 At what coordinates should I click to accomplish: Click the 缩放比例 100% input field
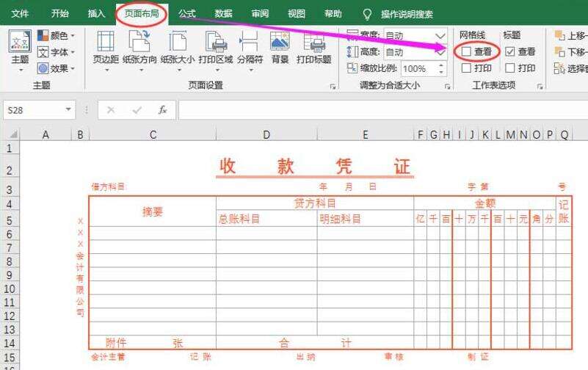click(x=418, y=68)
